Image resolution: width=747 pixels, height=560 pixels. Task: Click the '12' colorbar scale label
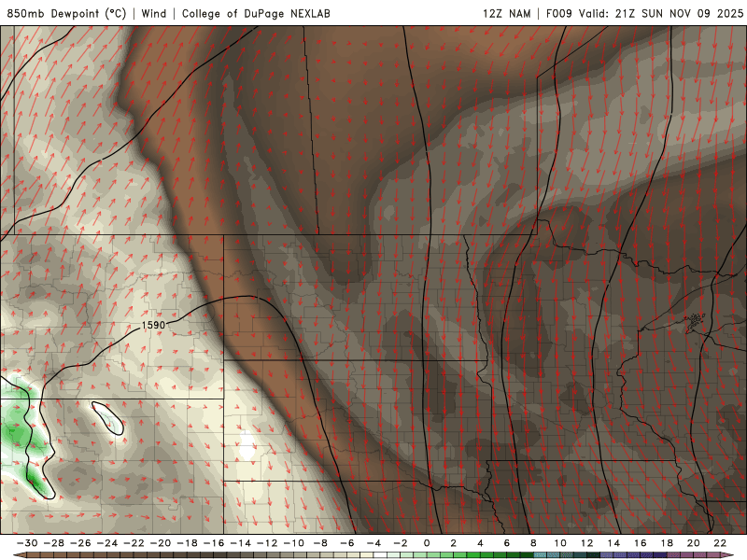[x=587, y=543]
